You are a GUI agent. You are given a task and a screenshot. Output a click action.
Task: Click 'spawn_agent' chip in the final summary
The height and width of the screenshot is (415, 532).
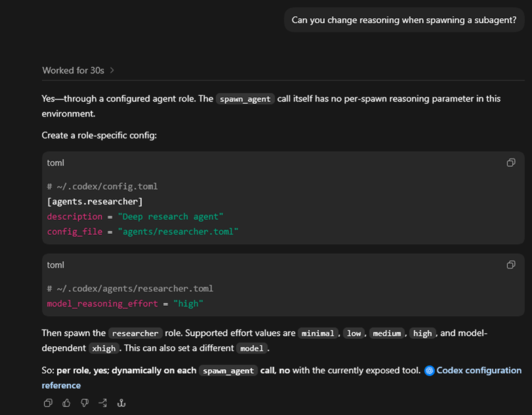pos(228,370)
